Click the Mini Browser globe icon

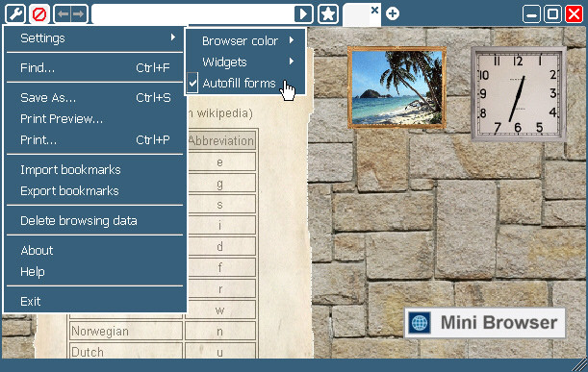point(420,323)
